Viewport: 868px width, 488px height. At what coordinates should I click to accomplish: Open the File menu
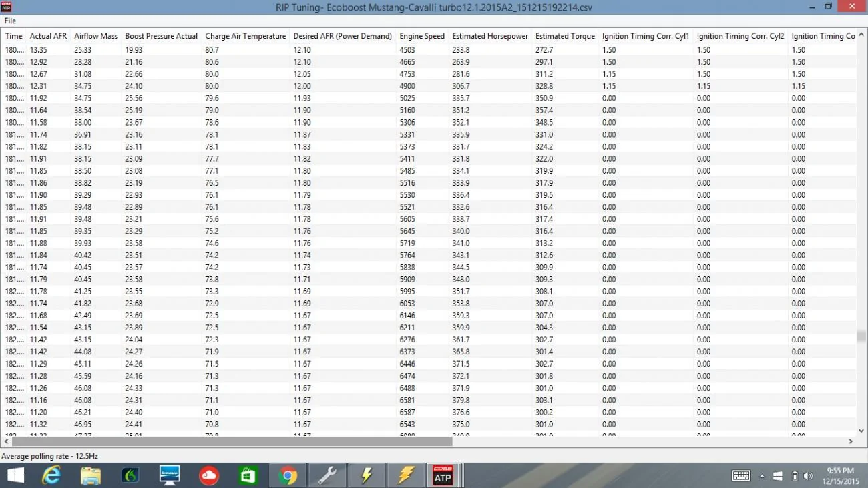[x=10, y=21]
